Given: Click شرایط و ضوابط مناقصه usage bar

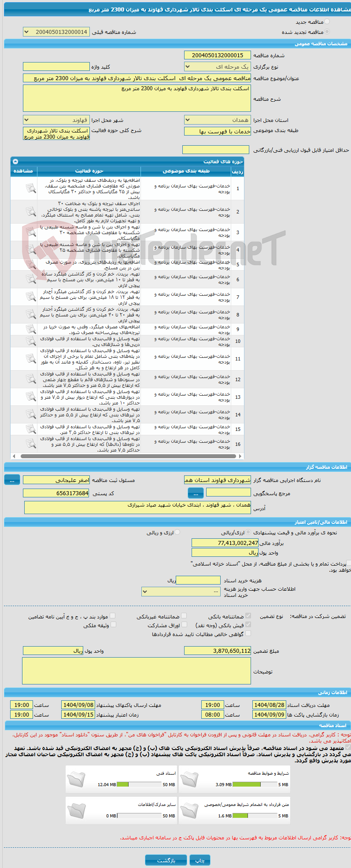Looking at the screenshot, I should tap(255, 784).
